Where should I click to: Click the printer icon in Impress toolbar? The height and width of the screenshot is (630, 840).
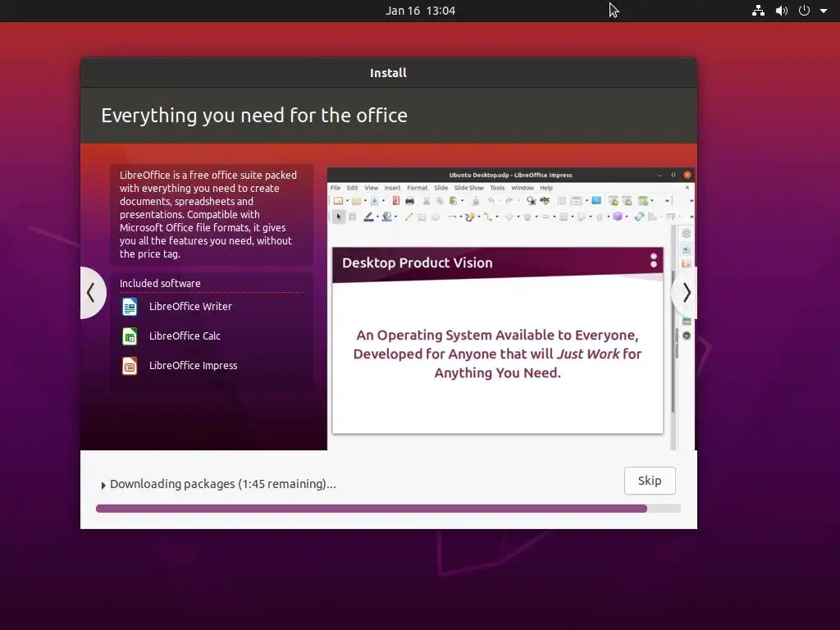[410, 201]
